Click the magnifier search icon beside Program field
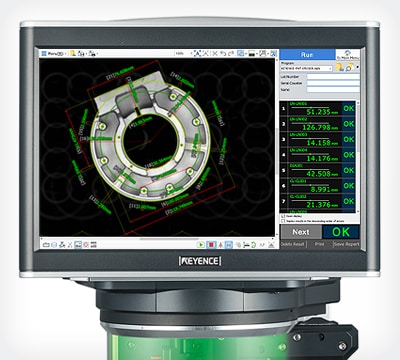Image resolution: width=400 pixels, height=360 pixels. click(x=349, y=68)
